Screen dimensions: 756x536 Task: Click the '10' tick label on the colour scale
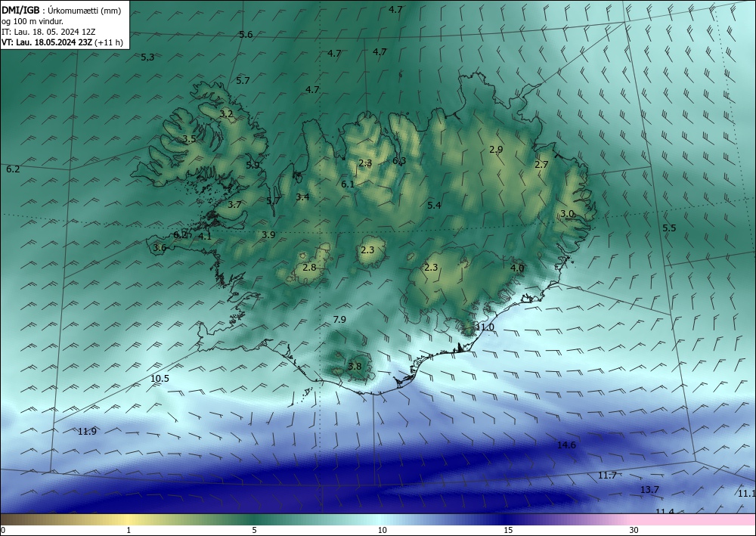(382, 530)
